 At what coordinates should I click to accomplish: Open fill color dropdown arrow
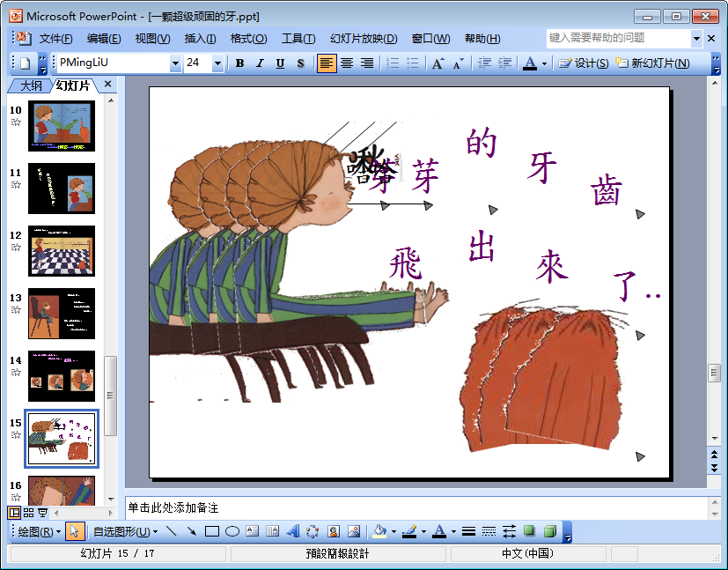coord(393,531)
